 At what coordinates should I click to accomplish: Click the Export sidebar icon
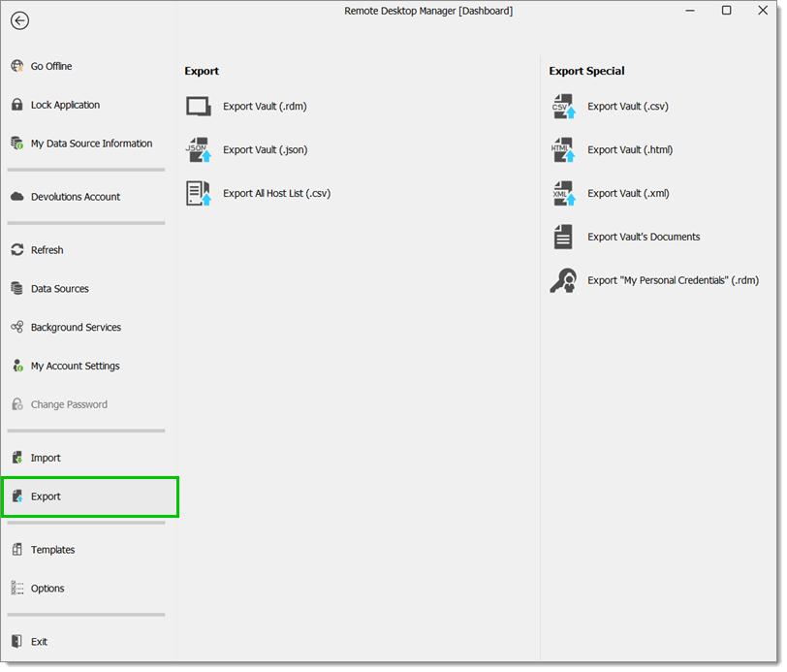(x=17, y=496)
